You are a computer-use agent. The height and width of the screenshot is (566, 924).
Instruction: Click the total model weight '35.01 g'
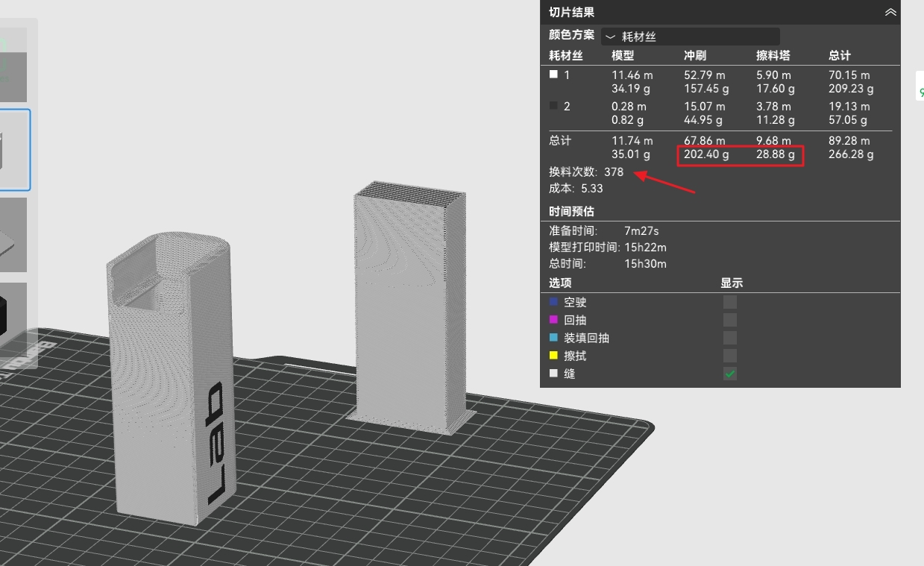point(631,154)
